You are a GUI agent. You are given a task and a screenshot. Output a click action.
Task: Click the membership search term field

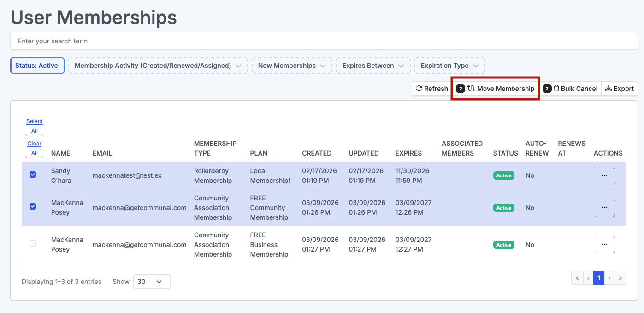[322, 41]
